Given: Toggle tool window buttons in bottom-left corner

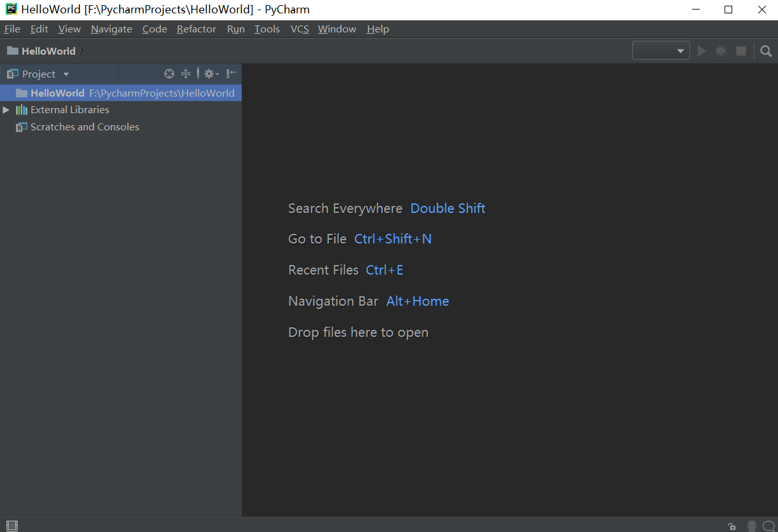Looking at the screenshot, I should [x=12, y=526].
